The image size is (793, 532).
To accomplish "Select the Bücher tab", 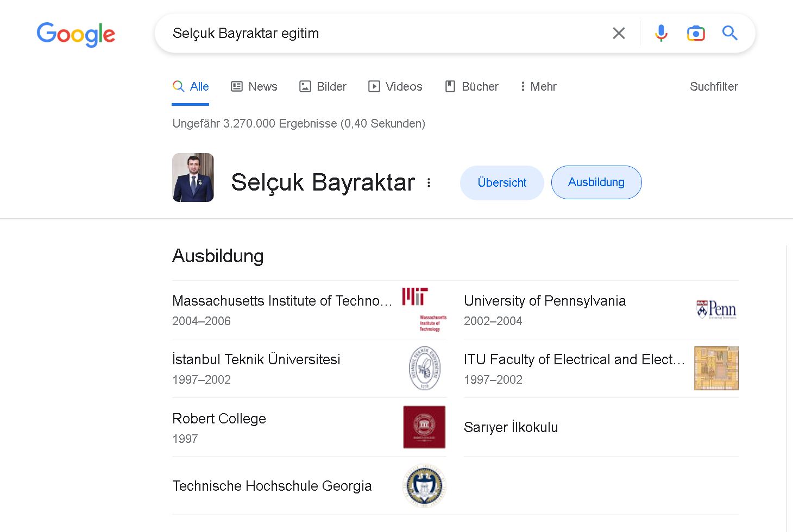I will [x=472, y=86].
